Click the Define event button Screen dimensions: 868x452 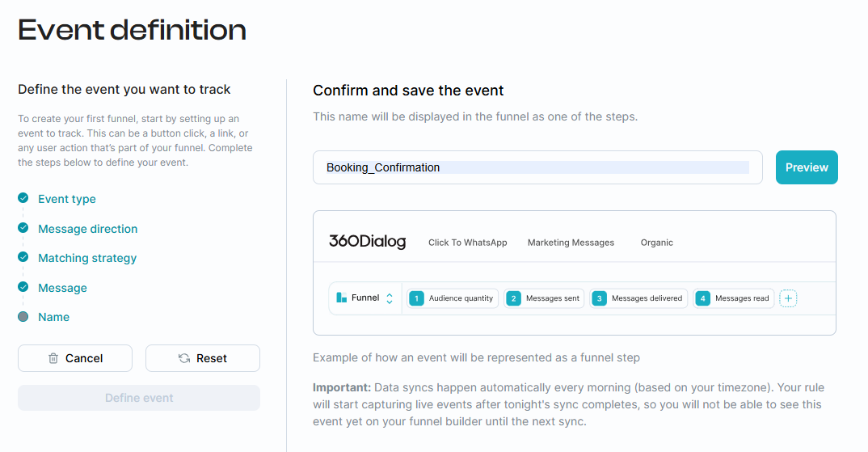pyautogui.click(x=139, y=398)
